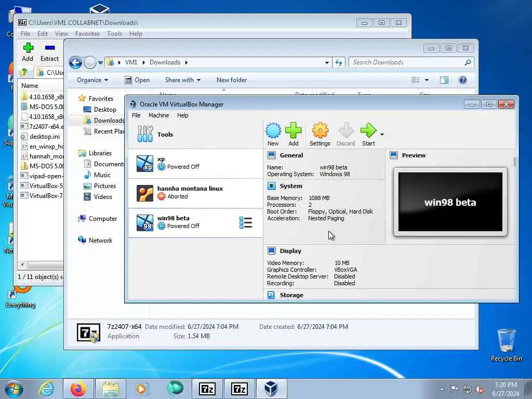532x399 pixels.
Task: Click the Preview section header
Action: point(414,155)
